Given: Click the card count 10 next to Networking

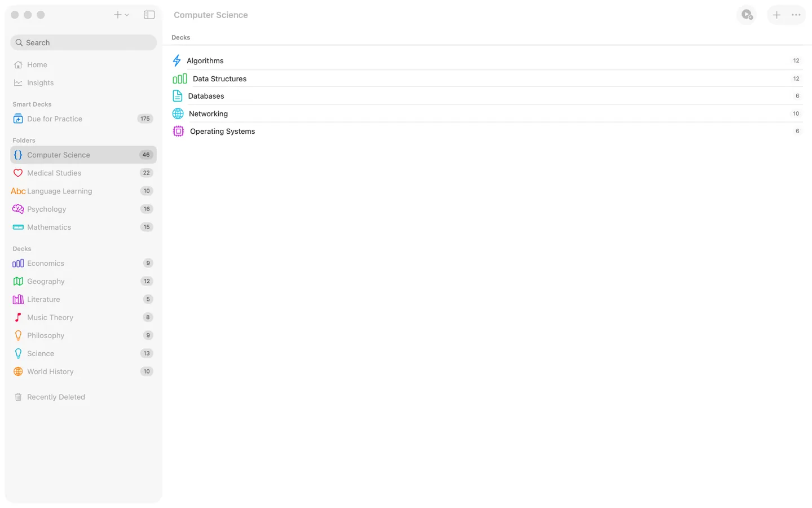Looking at the screenshot, I should (796, 113).
